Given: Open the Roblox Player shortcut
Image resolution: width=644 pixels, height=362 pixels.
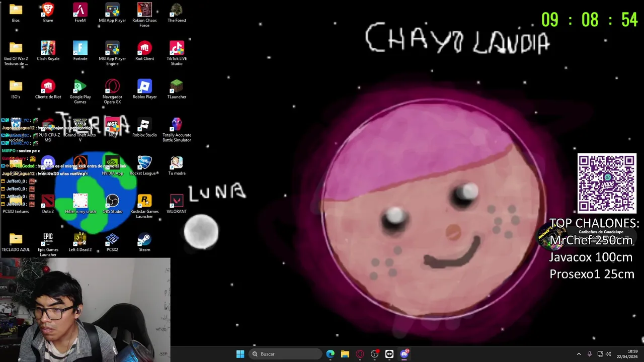Looking at the screenshot, I should (x=144, y=89).
